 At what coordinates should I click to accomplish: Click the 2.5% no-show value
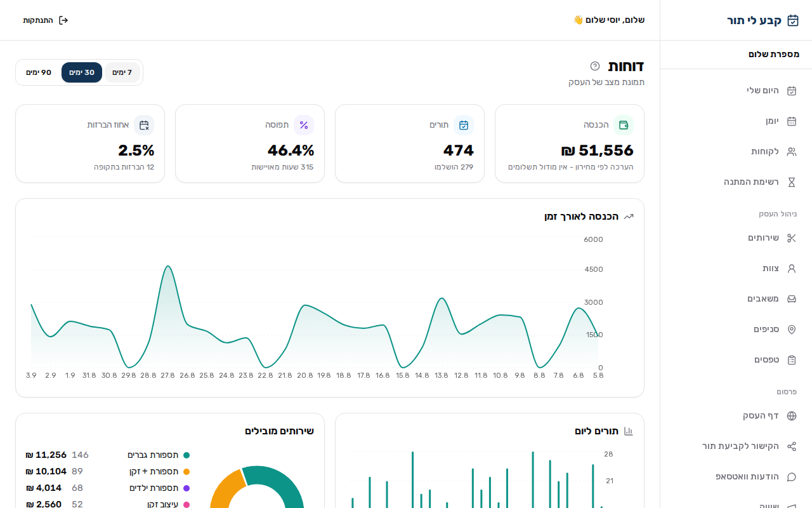pyautogui.click(x=136, y=150)
